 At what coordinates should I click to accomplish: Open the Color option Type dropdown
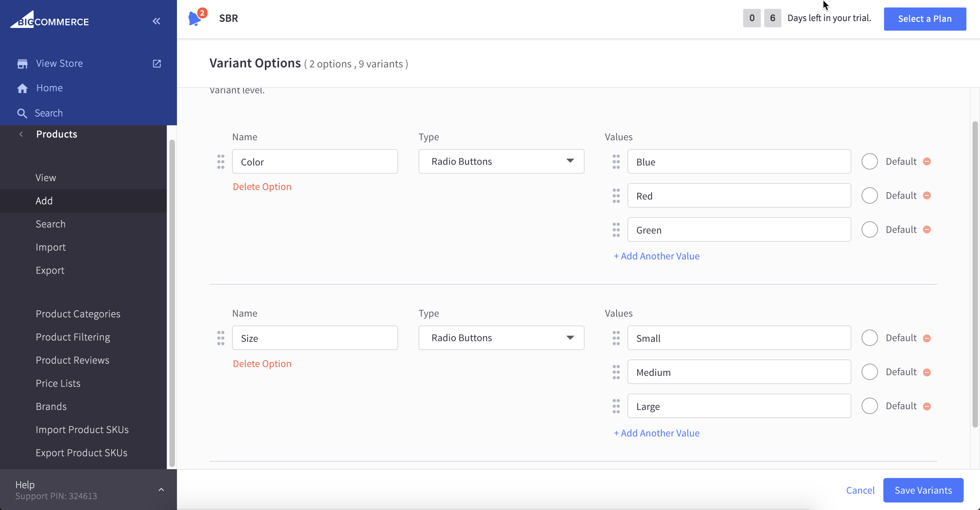[x=502, y=161]
